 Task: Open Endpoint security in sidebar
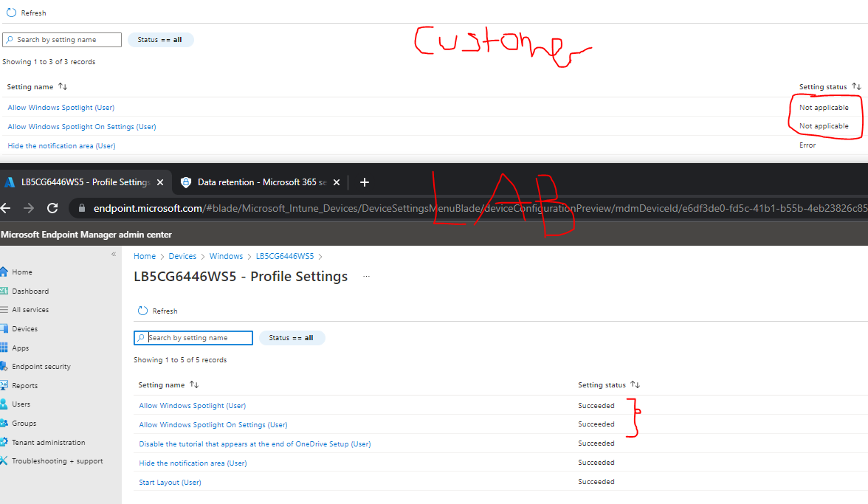point(41,366)
